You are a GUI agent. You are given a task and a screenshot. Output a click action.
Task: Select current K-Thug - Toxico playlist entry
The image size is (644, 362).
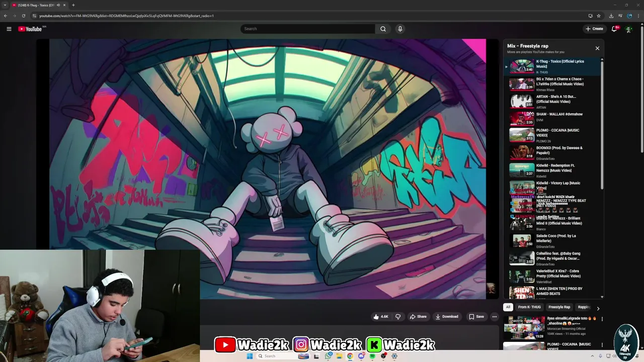point(553,66)
